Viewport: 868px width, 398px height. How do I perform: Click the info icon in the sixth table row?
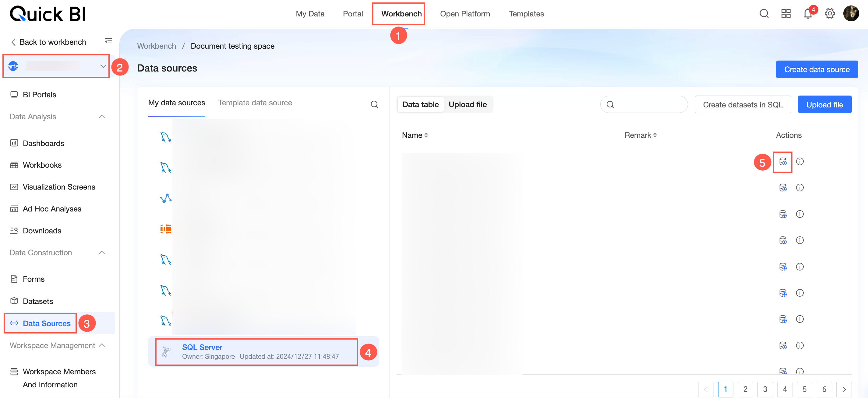coord(799,293)
